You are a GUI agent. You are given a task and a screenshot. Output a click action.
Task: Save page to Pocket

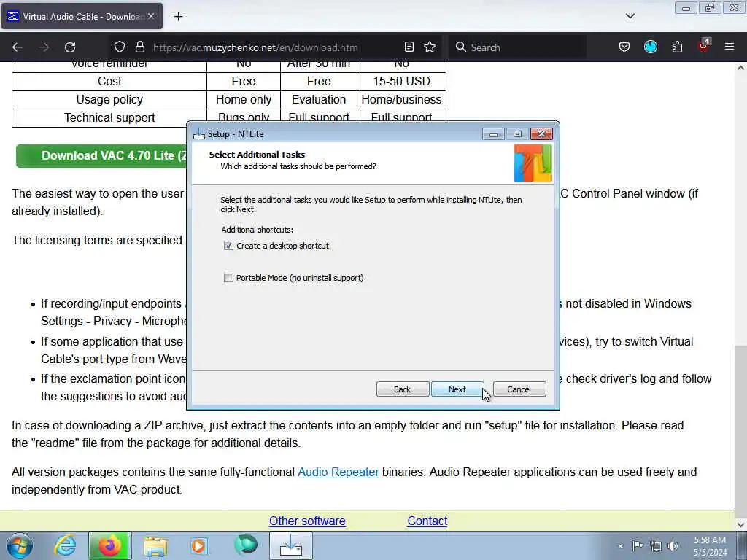coord(624,47)
